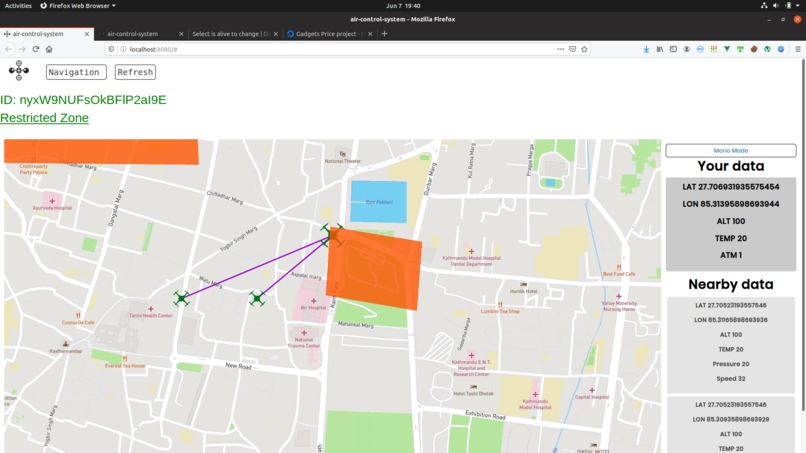Open the page actions three-dots menu
The height and width of the screenshot is (453, 806).
[x=560, y=49]
